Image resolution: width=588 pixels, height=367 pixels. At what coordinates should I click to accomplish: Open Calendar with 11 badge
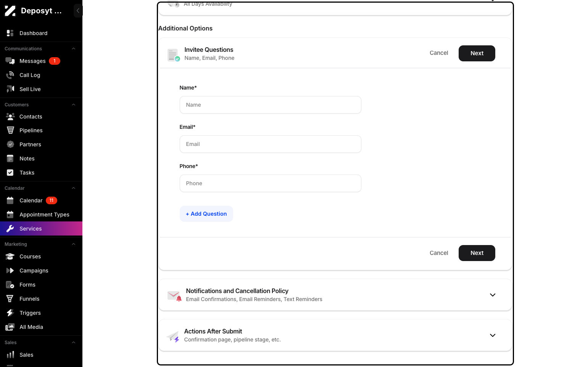41,200
